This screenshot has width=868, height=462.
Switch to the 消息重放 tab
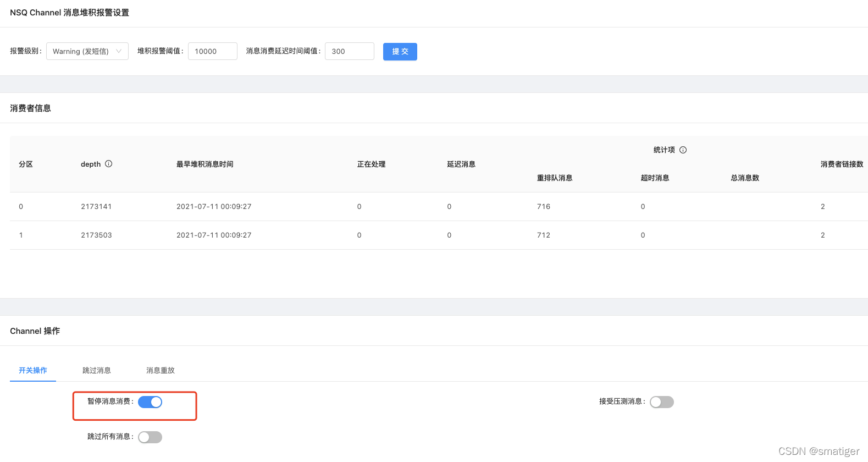tap(161, 370)
